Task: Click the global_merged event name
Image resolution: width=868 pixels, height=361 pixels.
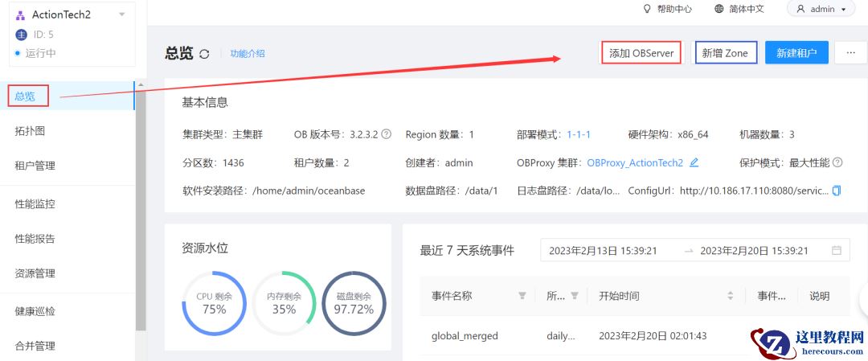Action: pos(465,336)
